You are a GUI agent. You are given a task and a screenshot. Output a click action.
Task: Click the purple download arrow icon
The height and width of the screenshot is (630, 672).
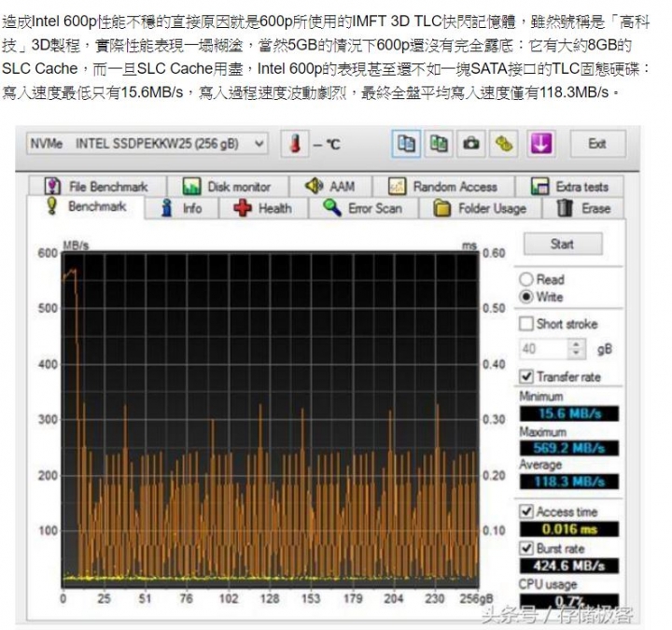pos(541,144)
